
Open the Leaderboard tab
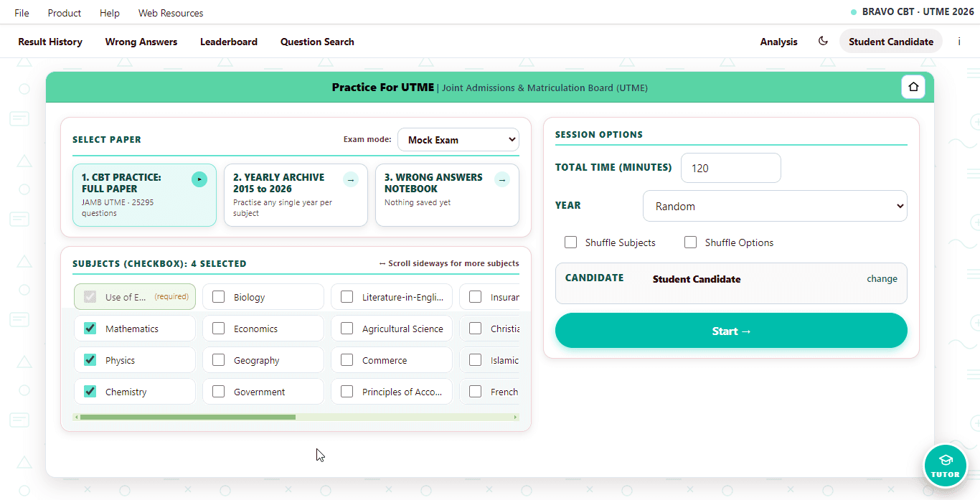point(229,42)
